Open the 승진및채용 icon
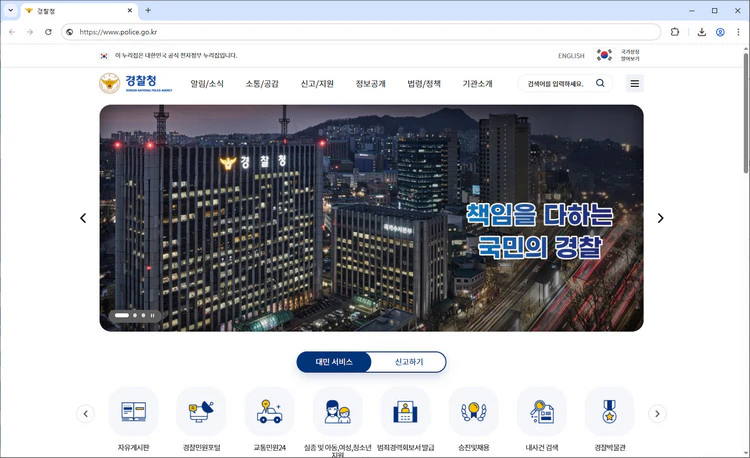This screenshot has width=750, height=458. (474, 412)
